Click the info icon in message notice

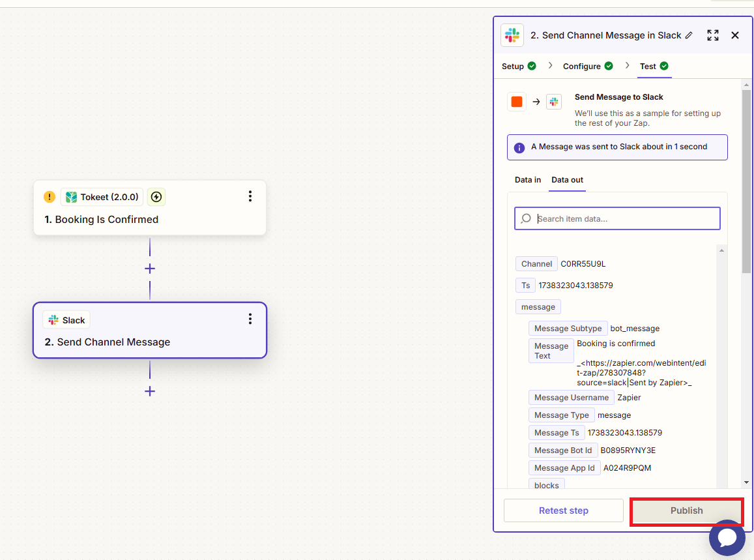(519, 148)
